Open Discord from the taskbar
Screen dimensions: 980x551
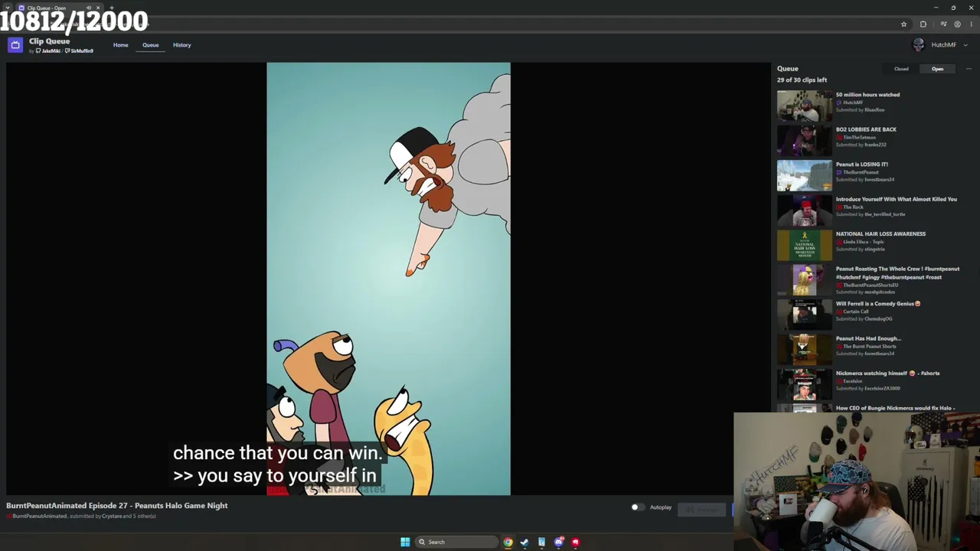559,542
